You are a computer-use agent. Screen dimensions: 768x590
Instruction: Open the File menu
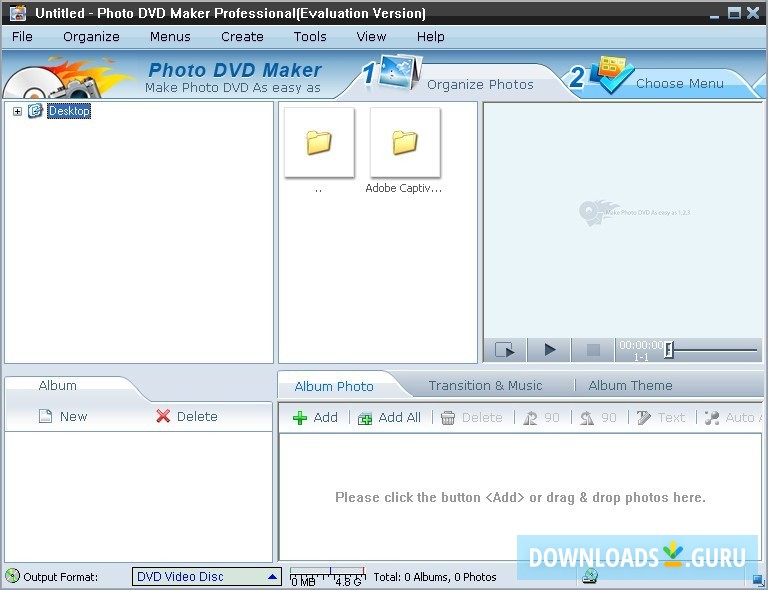pos(22,37)
